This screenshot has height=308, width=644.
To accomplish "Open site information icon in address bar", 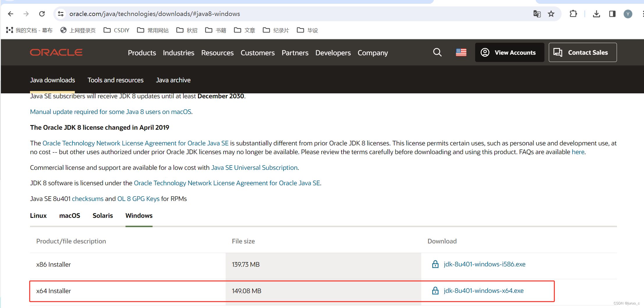I will [x=61, y=14].
